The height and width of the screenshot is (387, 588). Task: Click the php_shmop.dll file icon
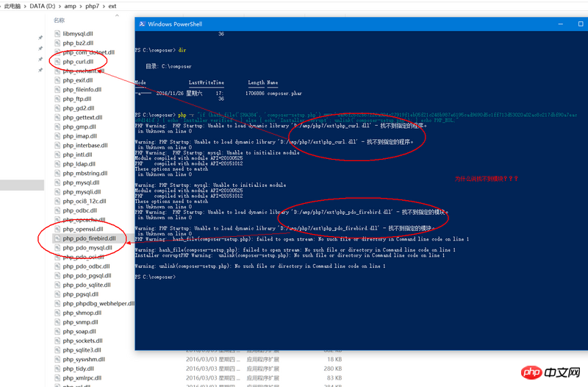click(57, 313)
